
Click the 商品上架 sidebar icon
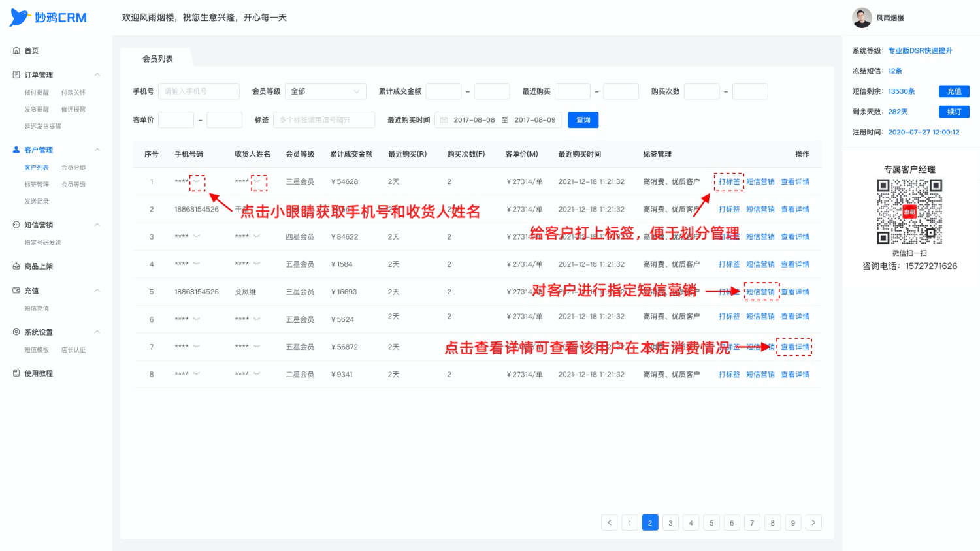point(16,266)
